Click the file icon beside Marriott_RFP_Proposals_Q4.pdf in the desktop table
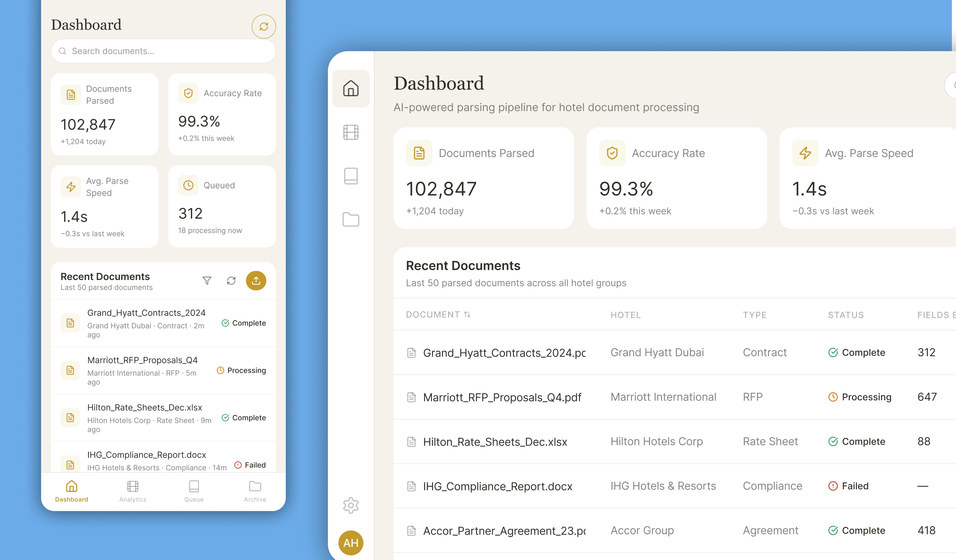956x560 pixels. [411, 397]
